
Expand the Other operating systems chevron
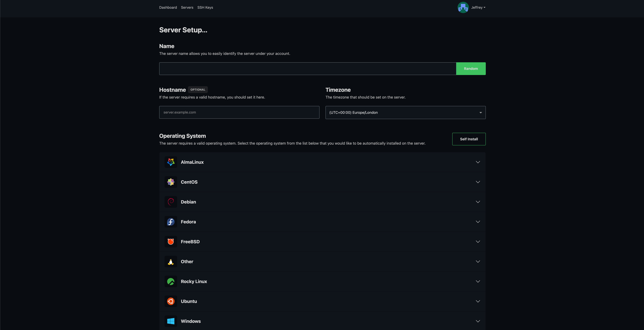[478, 262]
